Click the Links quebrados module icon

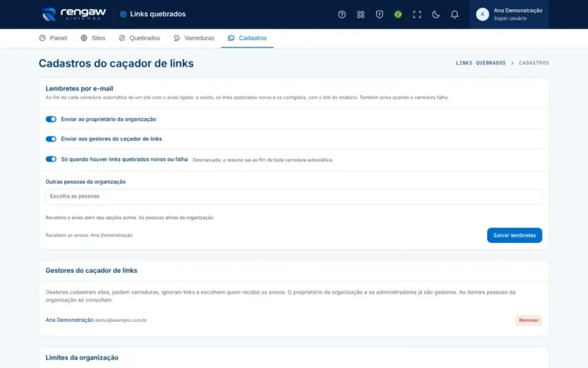[123, 15]
